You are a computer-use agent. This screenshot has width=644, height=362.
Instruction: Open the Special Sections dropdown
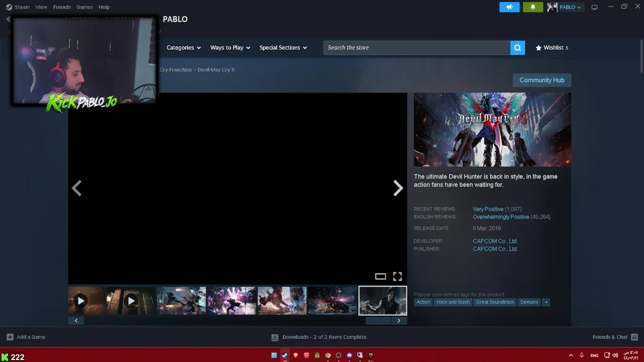(x=283, y=48)
